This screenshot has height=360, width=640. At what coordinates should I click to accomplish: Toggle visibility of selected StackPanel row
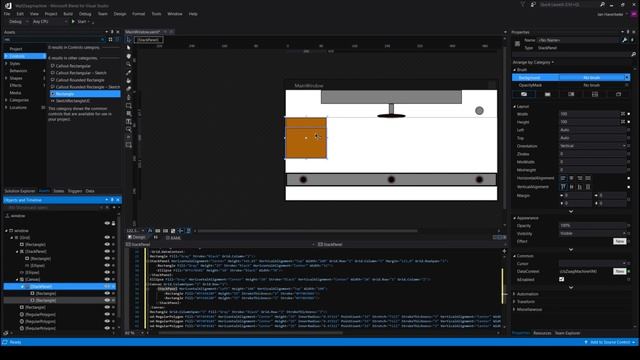[107, 287]
